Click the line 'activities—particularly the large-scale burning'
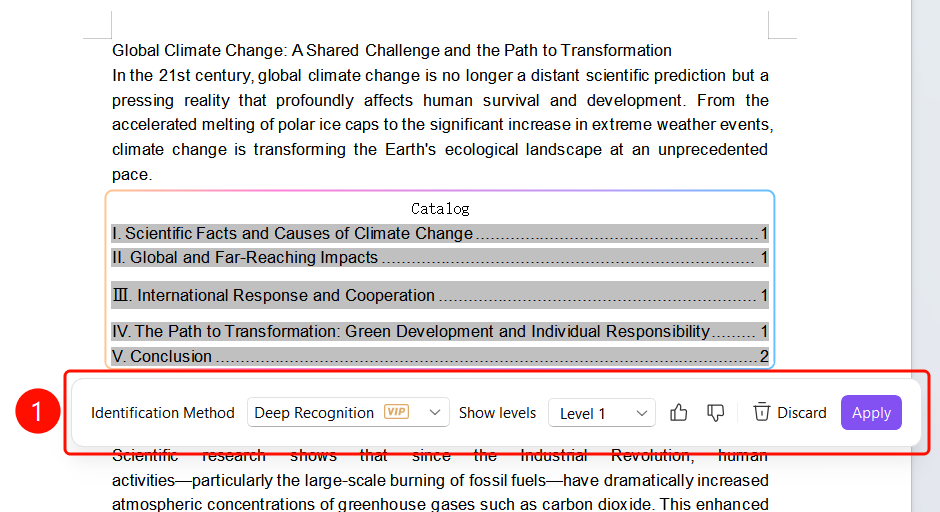940x512 pixels. pyautogui.click(x=440, y=480)
